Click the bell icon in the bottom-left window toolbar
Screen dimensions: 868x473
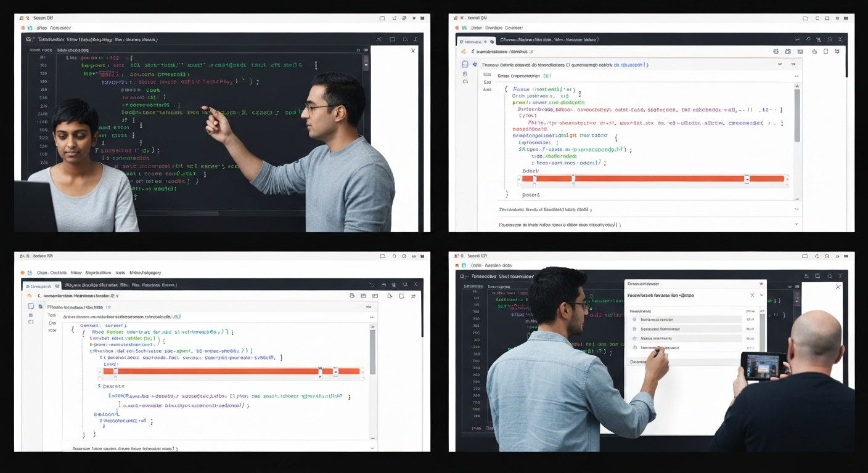(x=390, y=296)
